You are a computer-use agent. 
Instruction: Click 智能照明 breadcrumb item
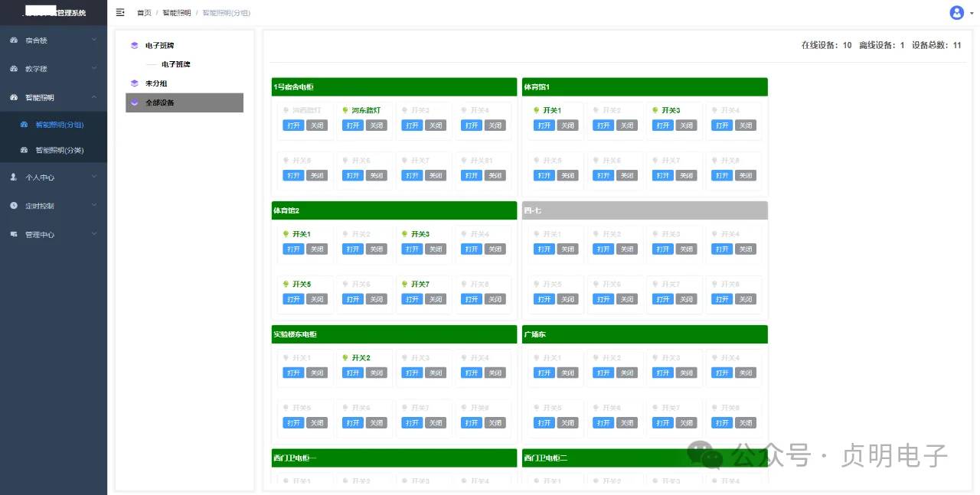click(x=177, y=13)
